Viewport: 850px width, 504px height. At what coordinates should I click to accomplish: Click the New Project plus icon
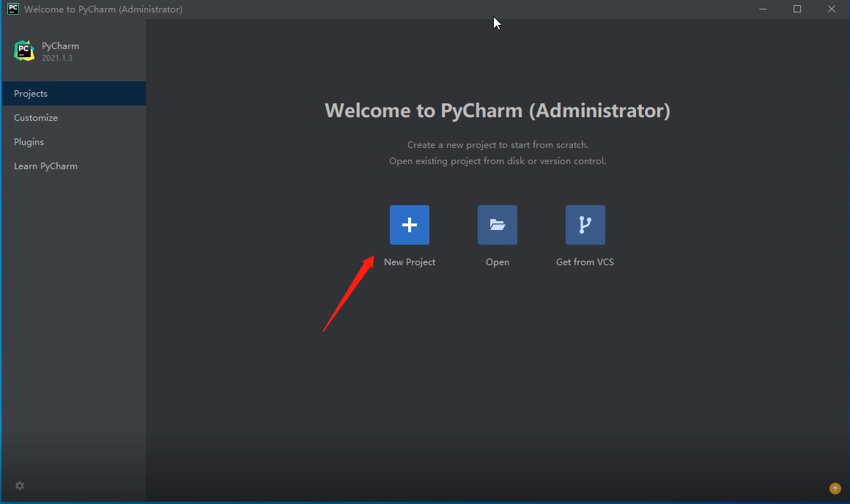pyautogui.click(x=410, y=225)
